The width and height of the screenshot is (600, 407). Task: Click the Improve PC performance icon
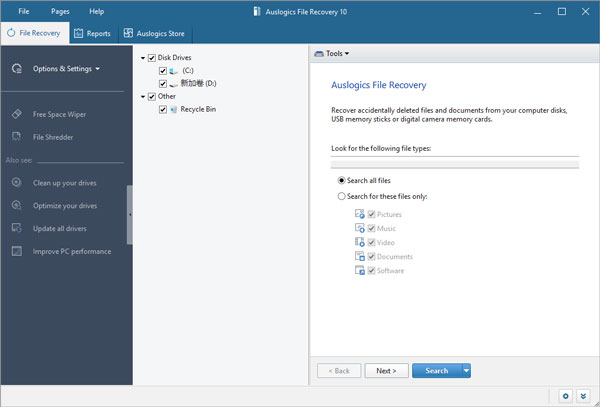[16, 251]
